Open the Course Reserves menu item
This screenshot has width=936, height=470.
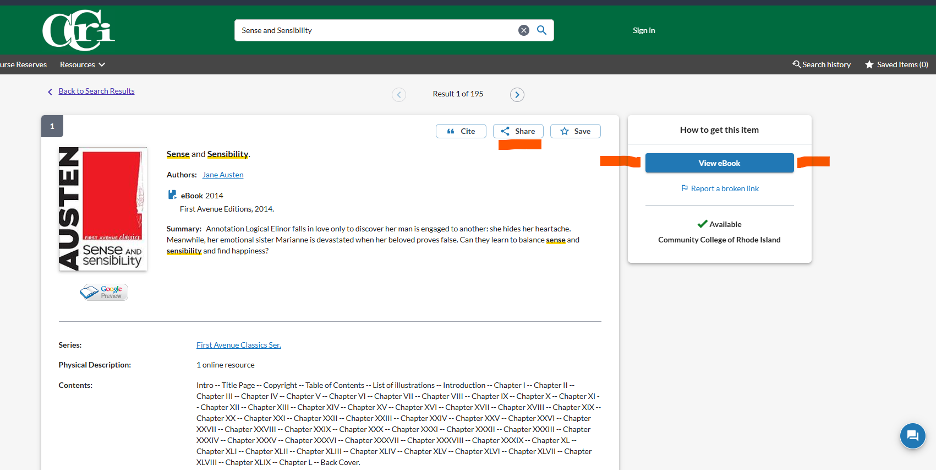[x=23, y=64]
